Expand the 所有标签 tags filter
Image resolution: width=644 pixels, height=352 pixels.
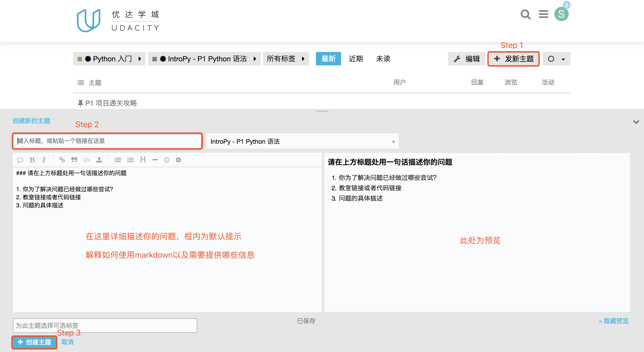coord(286,59)
